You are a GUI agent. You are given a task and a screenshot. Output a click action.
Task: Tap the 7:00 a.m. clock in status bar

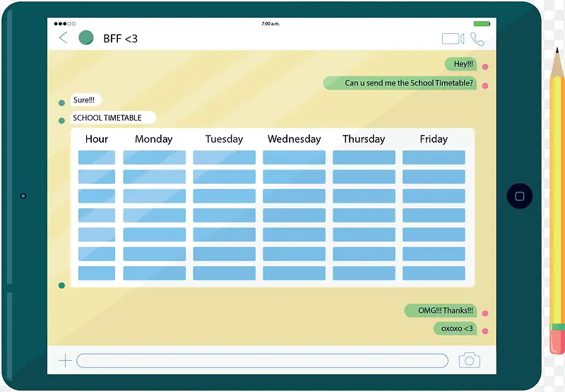click(x=270, y=24)
